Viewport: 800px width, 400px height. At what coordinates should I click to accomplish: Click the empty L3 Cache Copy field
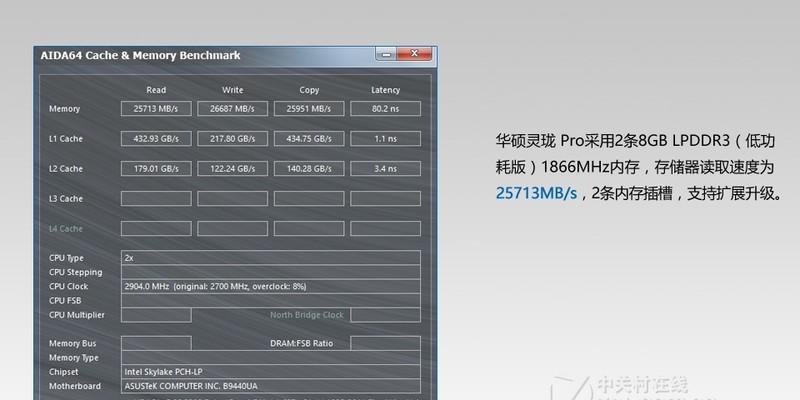[x=309, y=198]
